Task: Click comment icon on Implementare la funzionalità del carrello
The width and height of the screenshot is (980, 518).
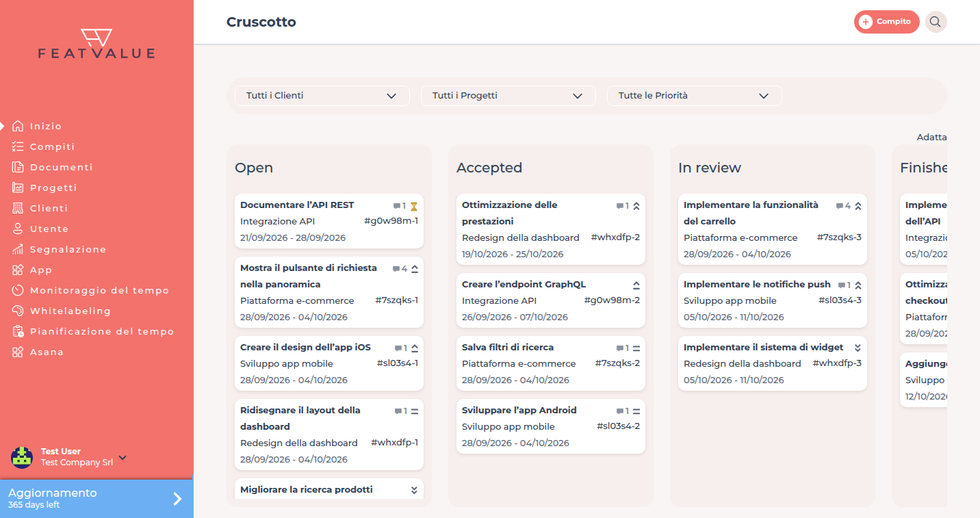Action: tap(839, 205)
